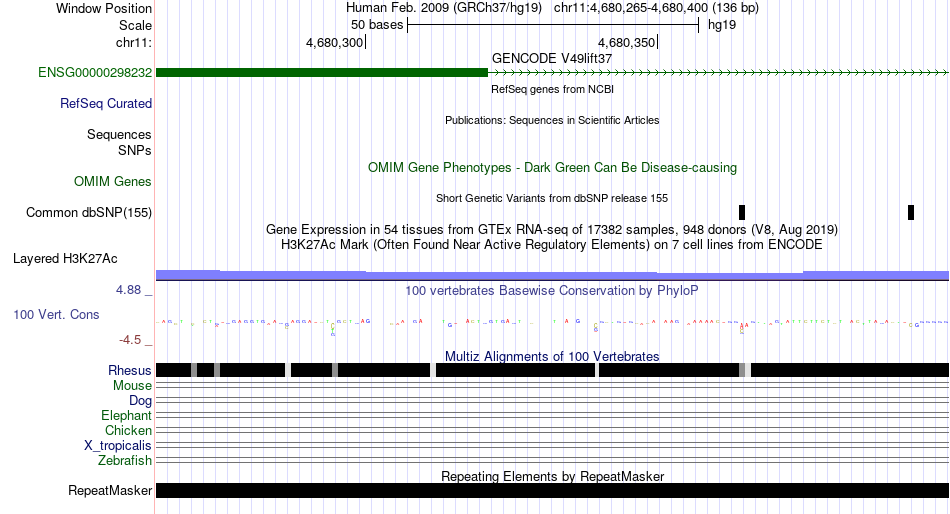Click the Scale label

click(x=136, y=25)
